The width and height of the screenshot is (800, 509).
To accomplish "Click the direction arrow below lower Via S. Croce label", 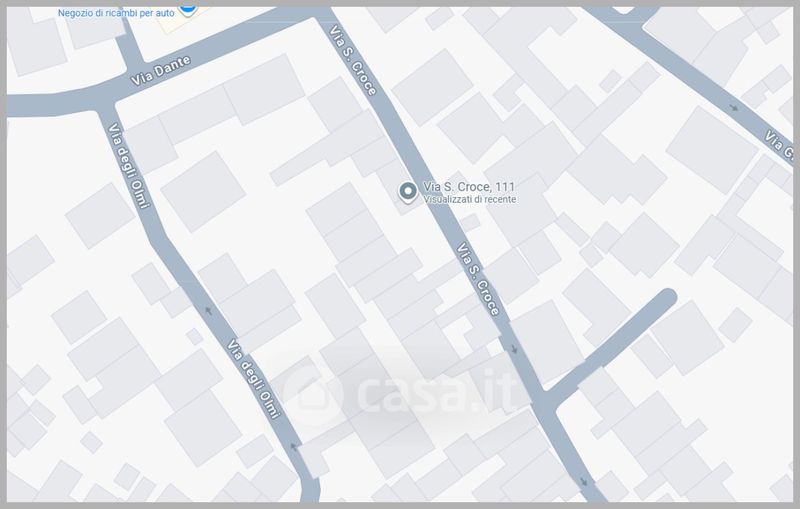I will pyautogui.click(x=514, y=350).
